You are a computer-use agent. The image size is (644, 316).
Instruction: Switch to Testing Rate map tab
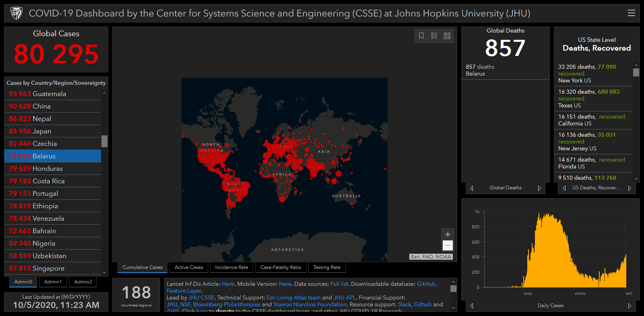click(x=327, y=267)
